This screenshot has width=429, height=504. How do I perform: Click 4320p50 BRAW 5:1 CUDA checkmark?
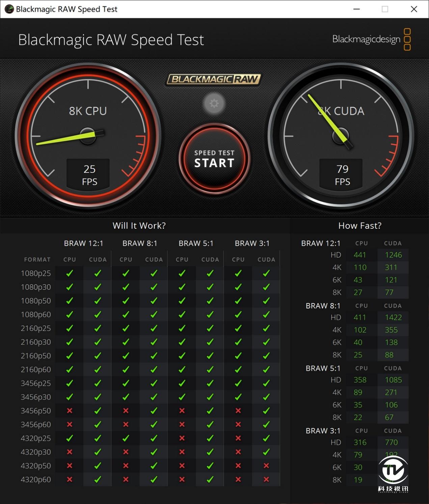click(210, 466)
